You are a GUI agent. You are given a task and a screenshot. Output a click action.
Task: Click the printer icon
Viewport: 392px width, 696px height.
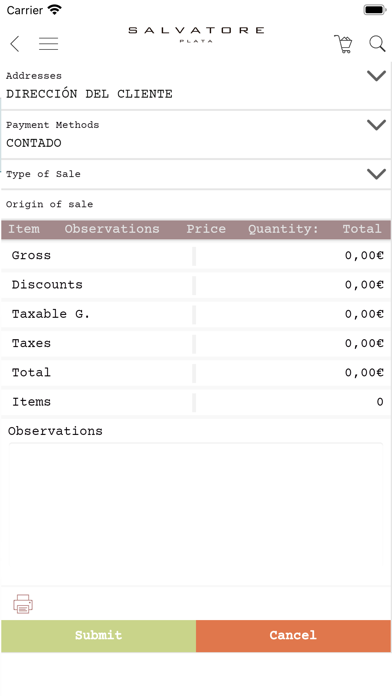23,604
